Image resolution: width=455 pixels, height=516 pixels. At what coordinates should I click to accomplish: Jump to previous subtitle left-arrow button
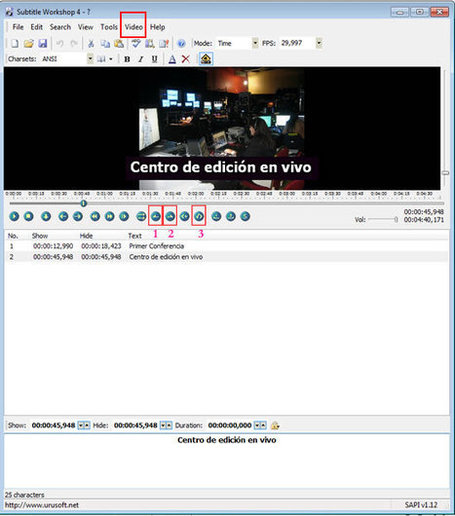tap(63, 216)
